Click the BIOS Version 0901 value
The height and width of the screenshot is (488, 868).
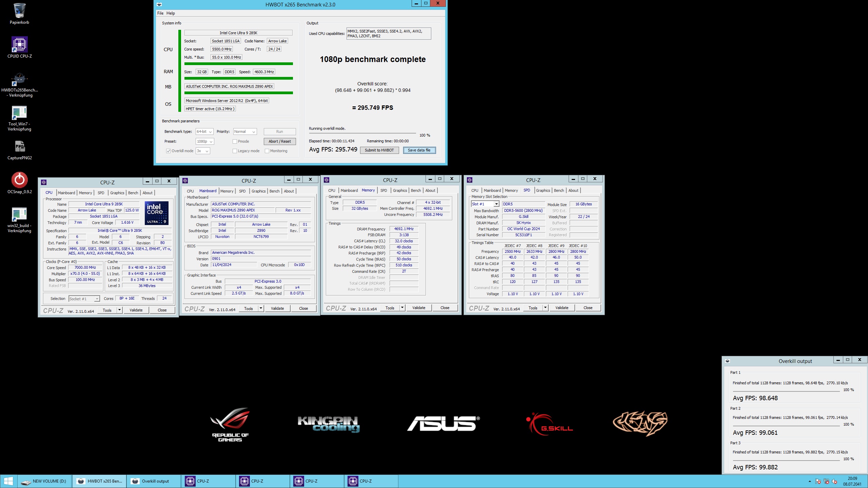pos(261,259)
